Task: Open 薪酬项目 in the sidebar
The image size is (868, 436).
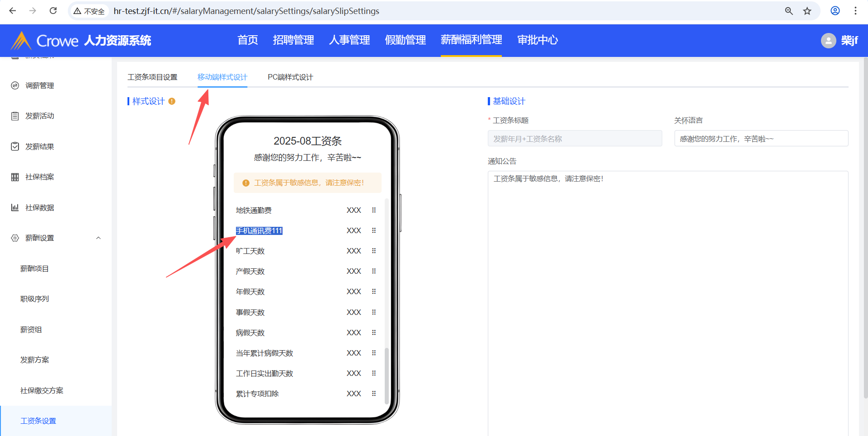Action: (x=34, y=268)
